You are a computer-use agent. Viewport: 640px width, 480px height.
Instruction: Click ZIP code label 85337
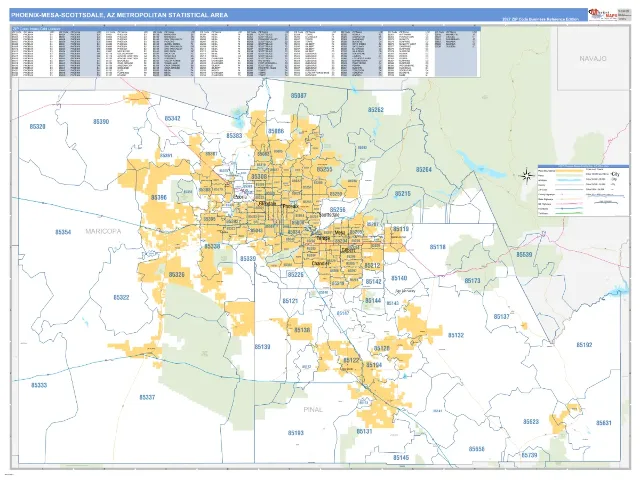[x=147, y=397]
